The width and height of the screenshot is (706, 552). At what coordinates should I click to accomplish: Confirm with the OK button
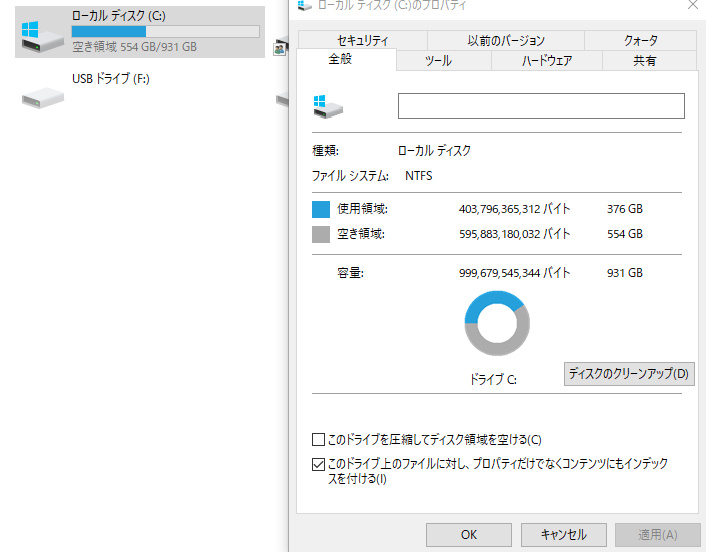click(x=468, y=534)
